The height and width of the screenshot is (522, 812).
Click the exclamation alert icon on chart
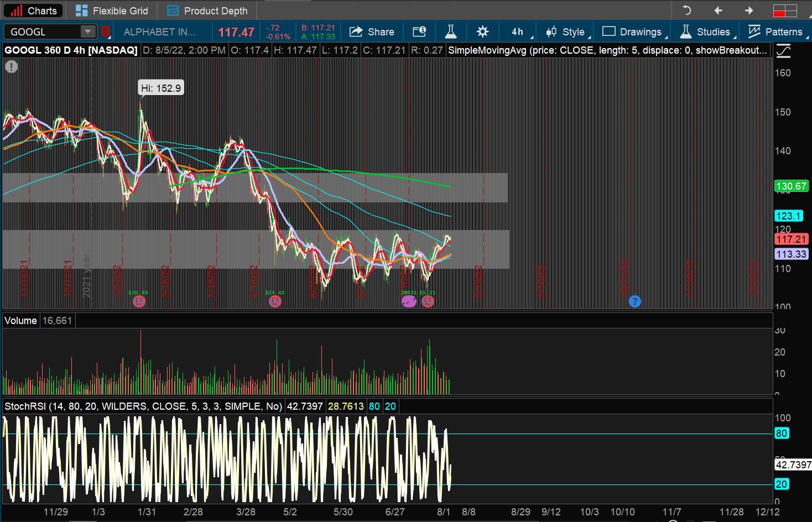11,67
